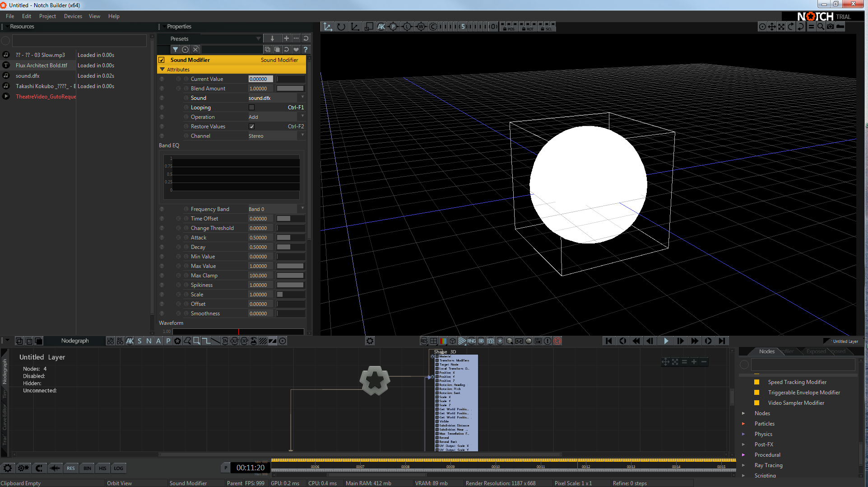The image size is (868, 487).
Task: Add a new preset with the plus icon
Action: pyautogui.click(x=286, y=38)
